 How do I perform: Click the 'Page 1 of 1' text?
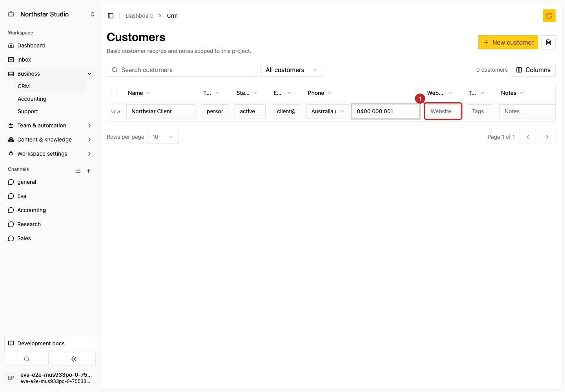click(501, 137)
